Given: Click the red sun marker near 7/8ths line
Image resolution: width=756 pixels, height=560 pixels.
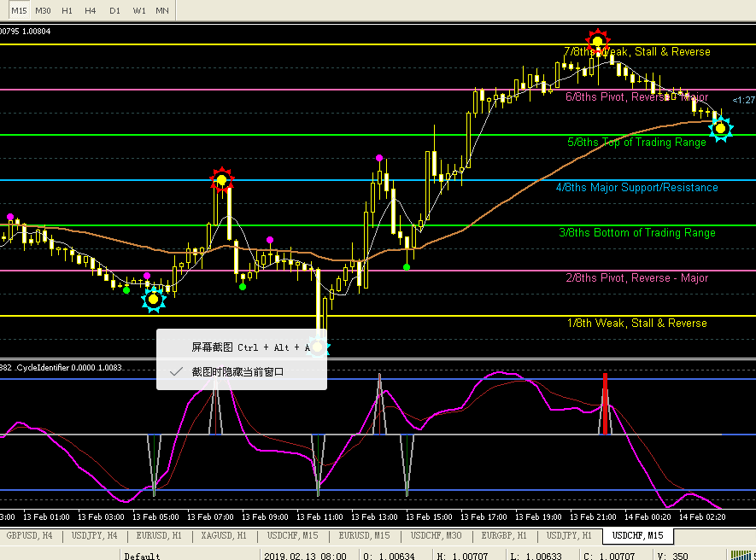Looking at the screenshot, I should [x=598, y=41].
